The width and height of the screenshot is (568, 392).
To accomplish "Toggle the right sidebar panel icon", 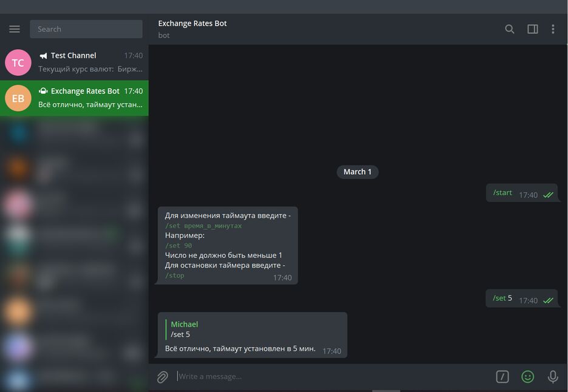I will click(x=533, y=29).
